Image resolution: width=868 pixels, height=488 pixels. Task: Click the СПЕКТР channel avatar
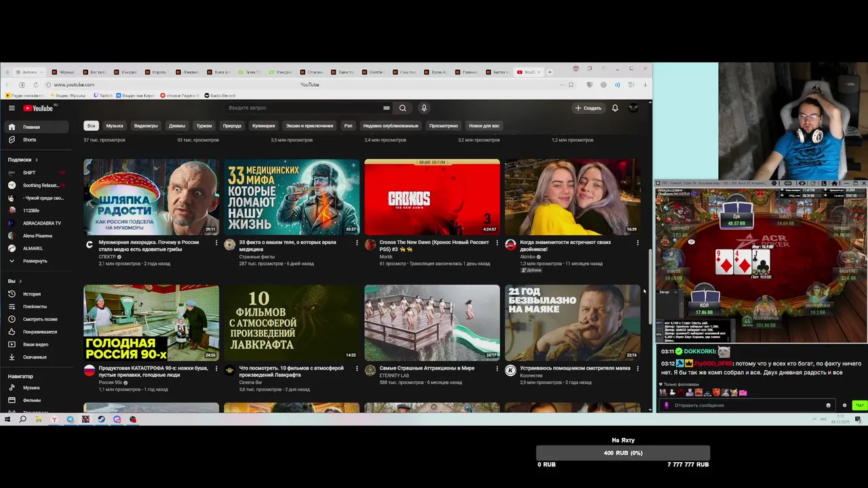tap(90, 245)
